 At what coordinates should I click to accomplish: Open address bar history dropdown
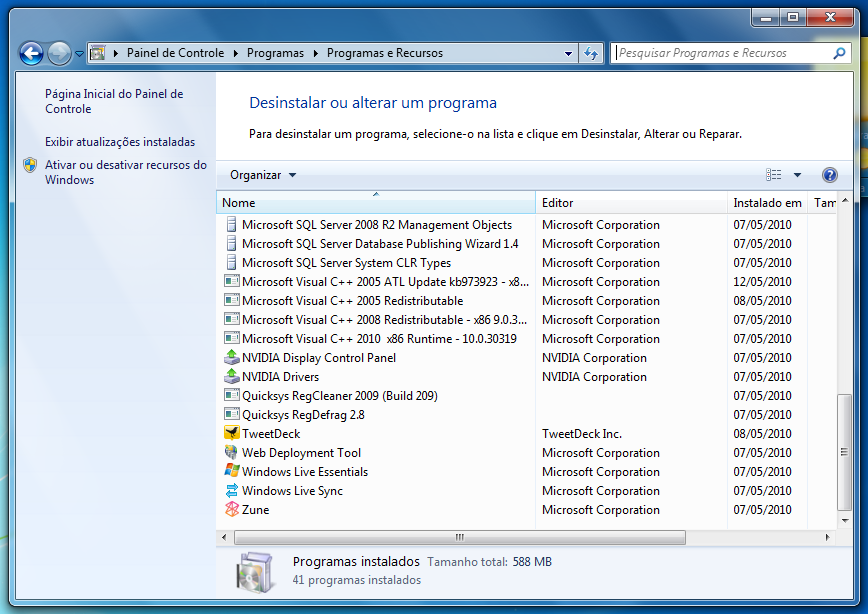pyautogui.click(x=568, y=54)
